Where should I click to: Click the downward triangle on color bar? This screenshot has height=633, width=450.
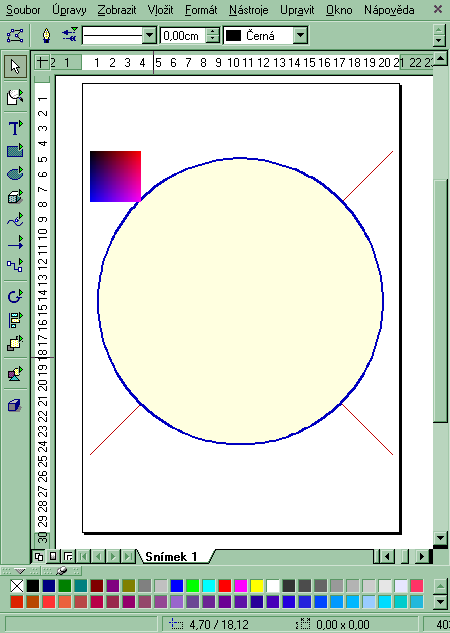point(20,571)
